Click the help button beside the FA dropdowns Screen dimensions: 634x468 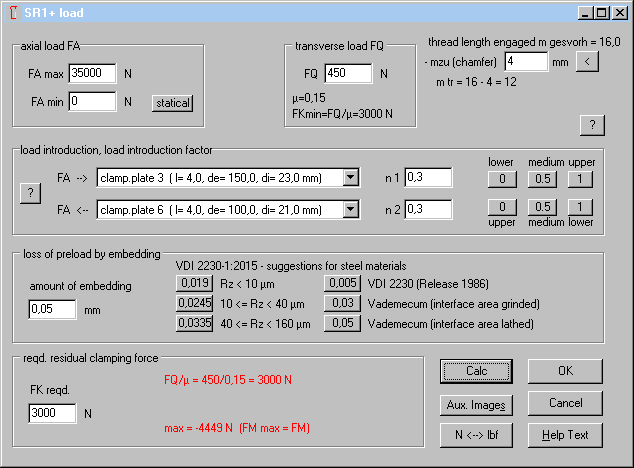point(30,193)
